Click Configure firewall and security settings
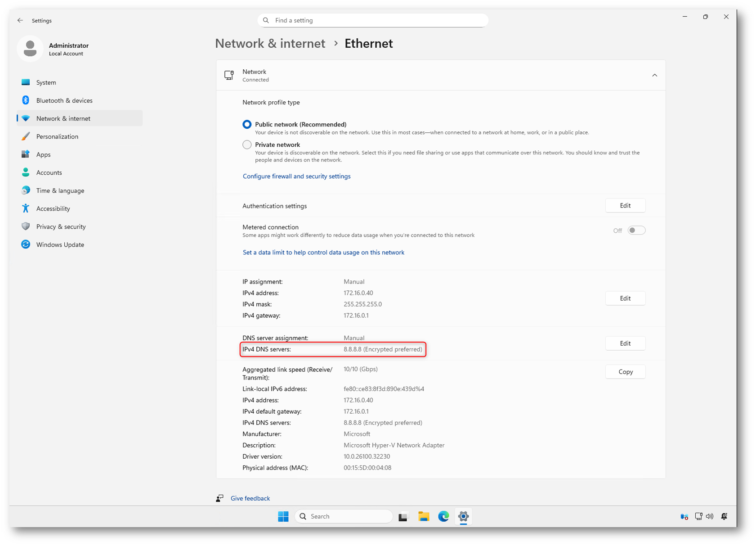 coord(296,176)
